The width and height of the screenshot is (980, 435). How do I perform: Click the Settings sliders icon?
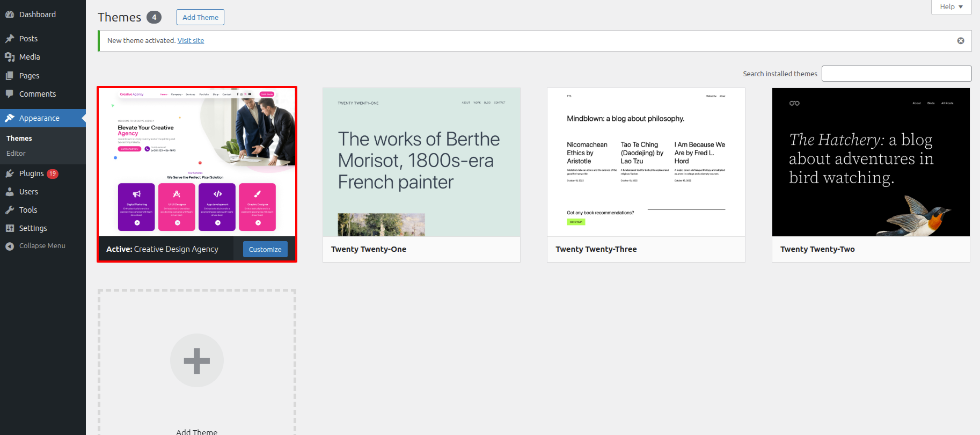(x=10, y=228)
